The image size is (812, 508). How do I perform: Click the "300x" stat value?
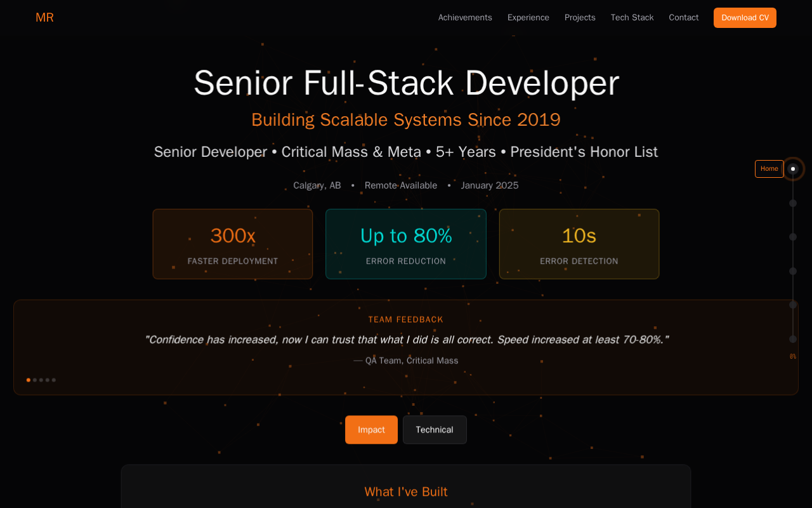(x=233, y=236)
